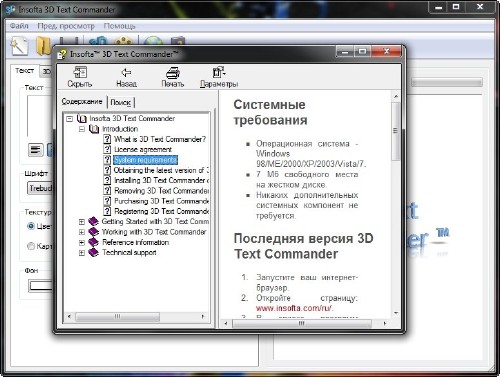Open the Файл menu
Viewport: 500px width, 377px height.
(x=19, y=26)
